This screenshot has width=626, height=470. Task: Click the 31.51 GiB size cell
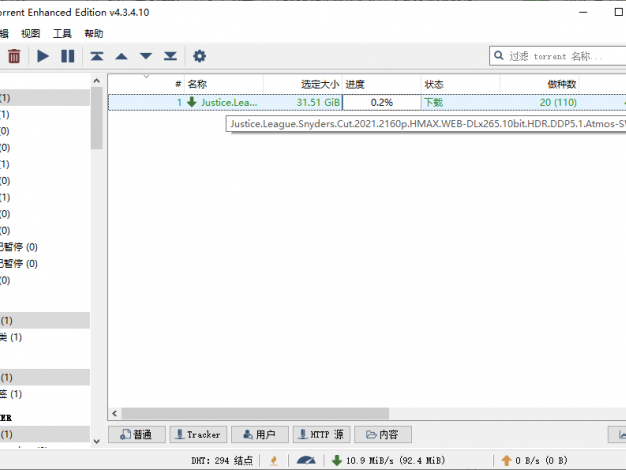pos(318,103)
